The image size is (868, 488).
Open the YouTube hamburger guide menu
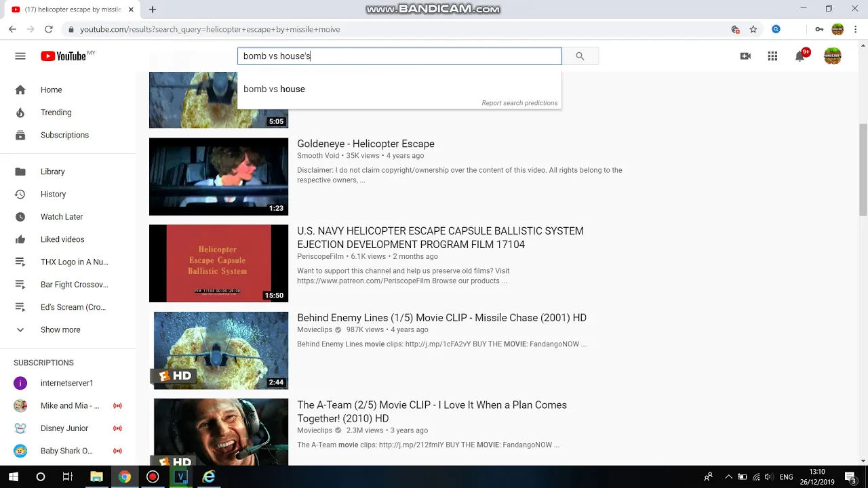20,56
